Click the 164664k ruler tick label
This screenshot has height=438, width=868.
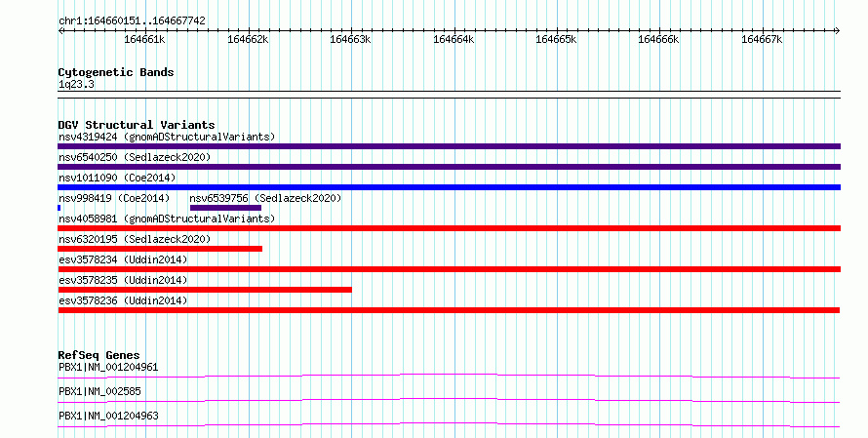point(454,39)
